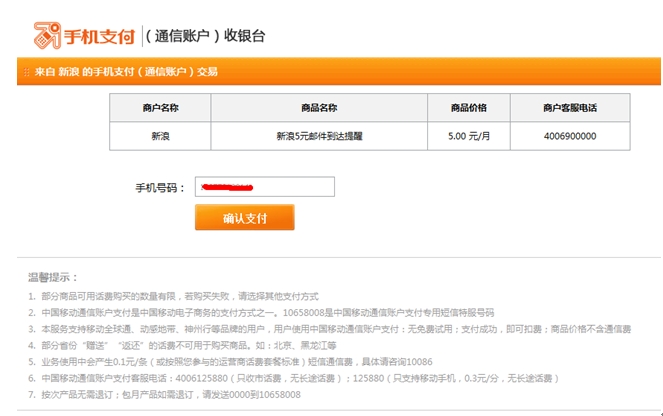
Task: Select the price cell 5.00 元/月
Action: [468, 136]
